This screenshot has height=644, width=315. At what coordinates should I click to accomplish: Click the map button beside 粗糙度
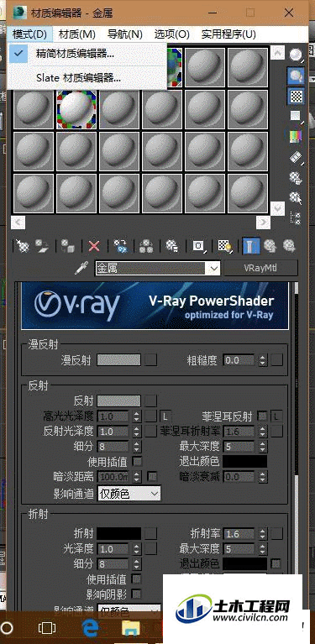click(276, 360)
